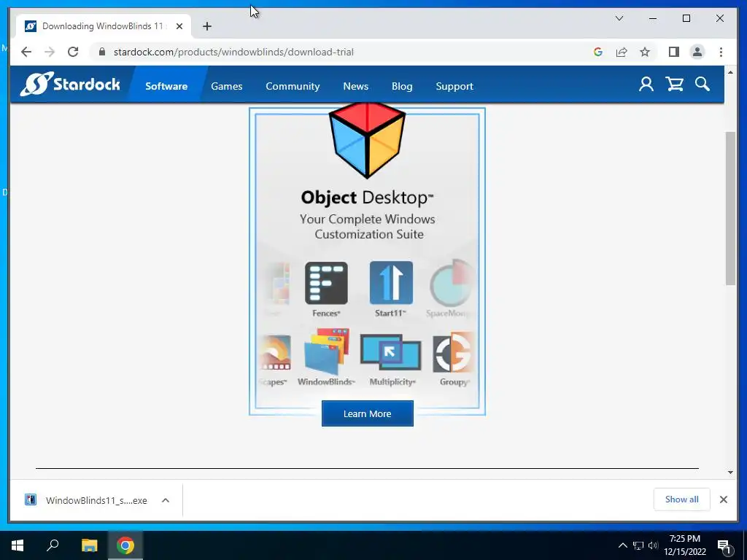Click the Learn More button
Screen dimensions: 747x560
pos(368,413)
